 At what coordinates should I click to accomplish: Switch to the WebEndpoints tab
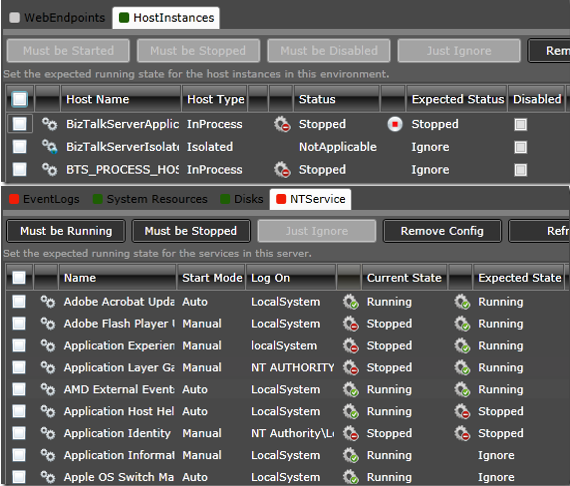point(57,17)
